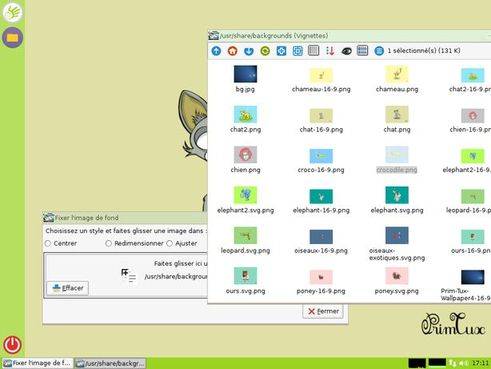
Task: Select the elephant2-16-9 thumbnail
Action: tap(472, 156)
